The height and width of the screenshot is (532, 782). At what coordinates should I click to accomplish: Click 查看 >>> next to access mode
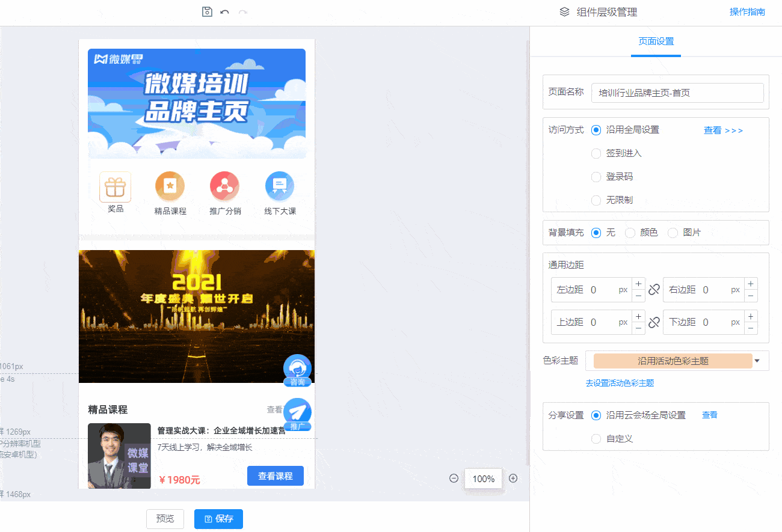click(723, 130)
